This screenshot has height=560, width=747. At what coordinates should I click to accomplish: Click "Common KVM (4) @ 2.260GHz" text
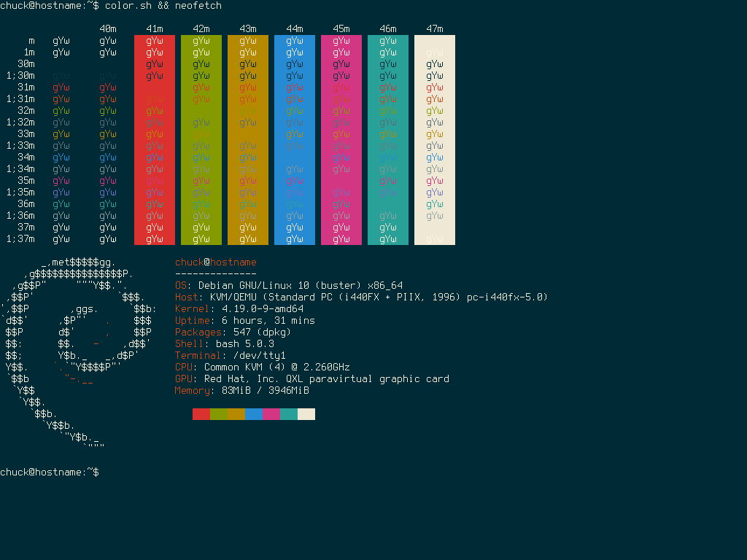[277, 367]
